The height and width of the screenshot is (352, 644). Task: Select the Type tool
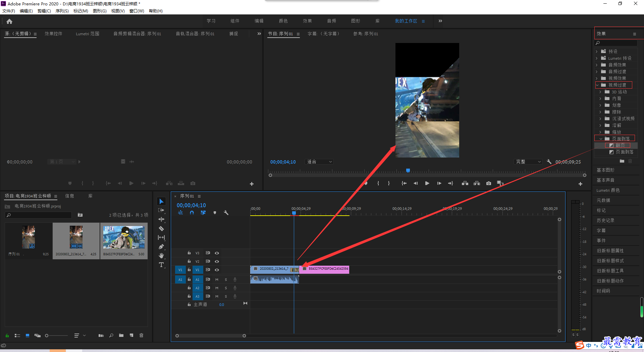coord(161,265)
